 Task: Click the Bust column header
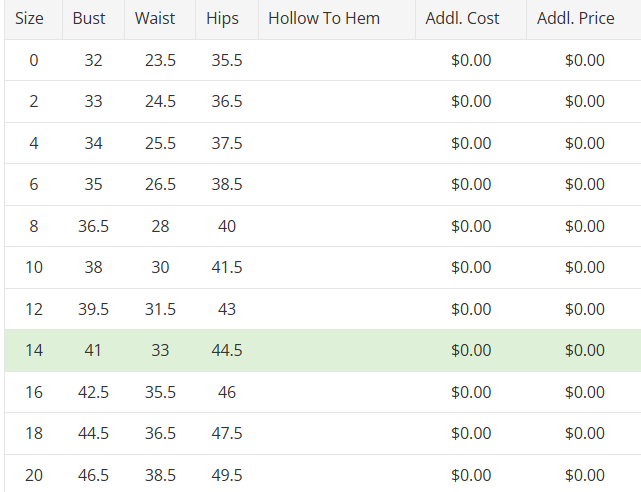click(x=89, y=19)
